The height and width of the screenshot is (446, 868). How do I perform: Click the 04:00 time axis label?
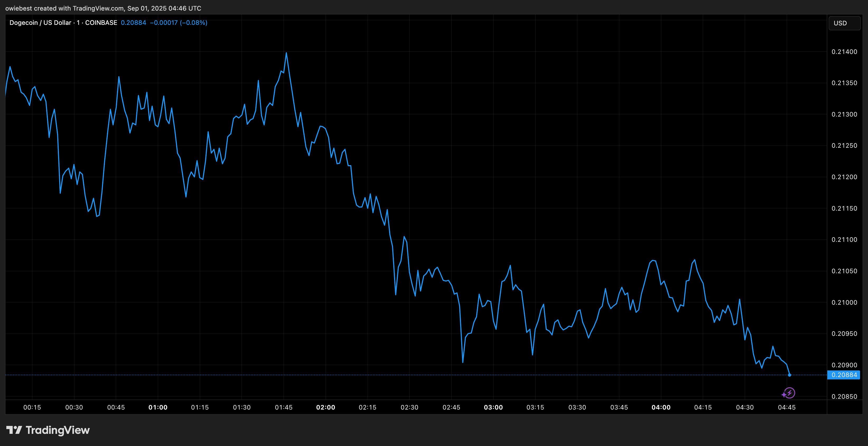tap(661, 407)
